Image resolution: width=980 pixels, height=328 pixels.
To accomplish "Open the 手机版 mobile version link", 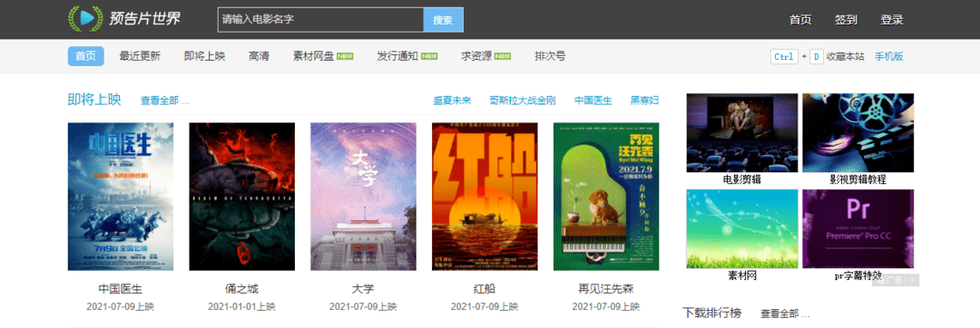I will (888, 56).
